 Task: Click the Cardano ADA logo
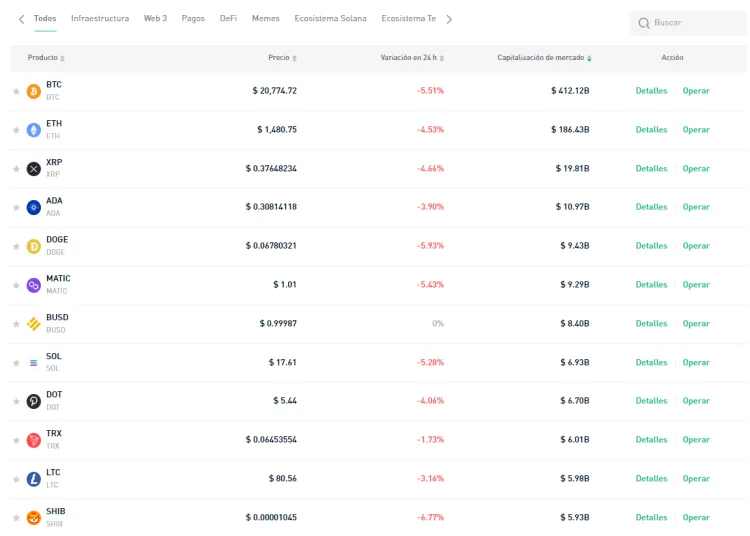coord(33,208)
